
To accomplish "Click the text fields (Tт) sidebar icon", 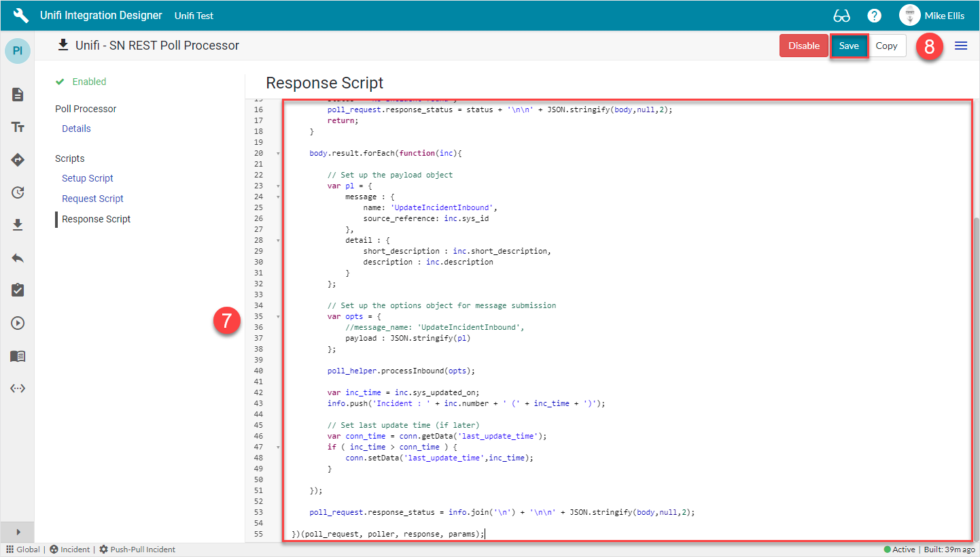I will click(x=18, y=127).
